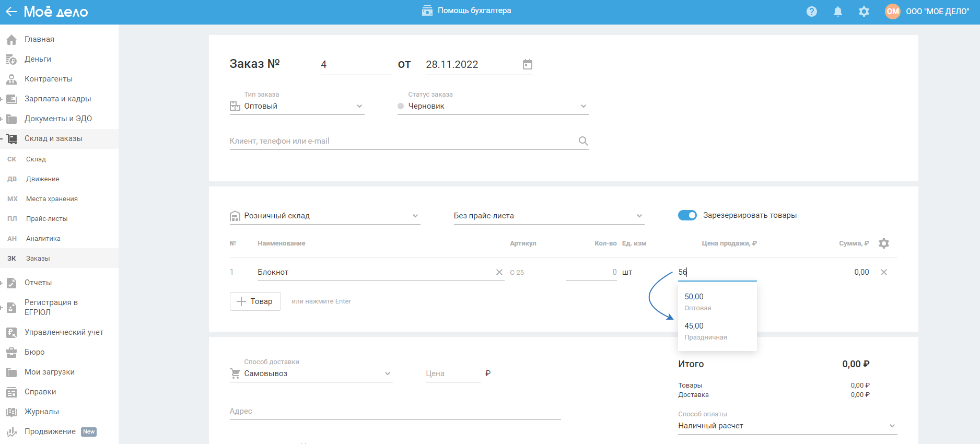Toggle Зарезервировать товары switch

coord(687,215)
